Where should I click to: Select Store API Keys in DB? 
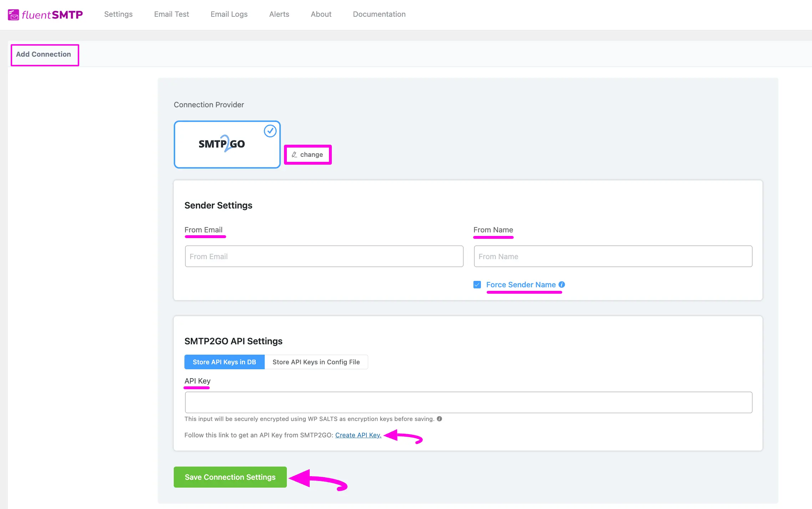tap(224, 362)
